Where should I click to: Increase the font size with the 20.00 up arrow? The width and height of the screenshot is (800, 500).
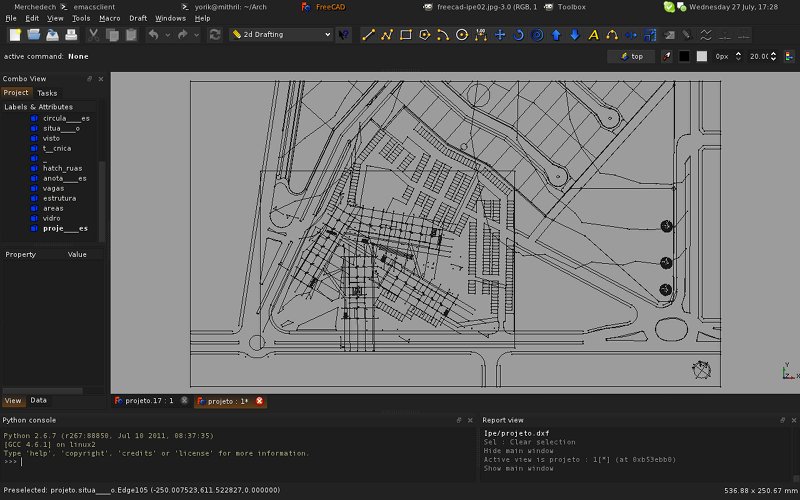773,53
